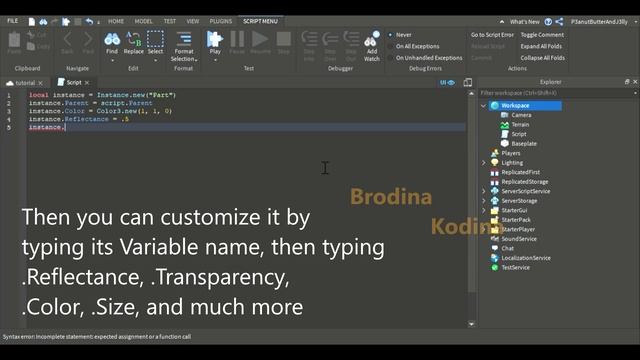The height and width of the screenshot is (360, 640).
Task: Click the Pause icon in Test group
Action: [237, 39]
